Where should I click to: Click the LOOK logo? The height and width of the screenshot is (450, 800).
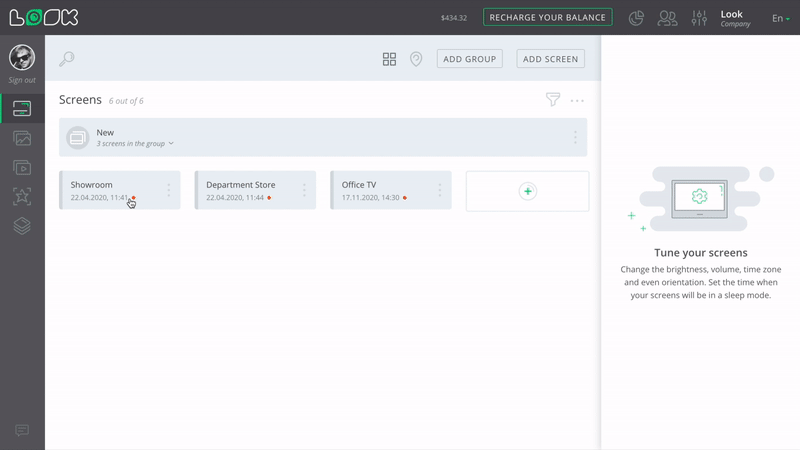(44, 17)
